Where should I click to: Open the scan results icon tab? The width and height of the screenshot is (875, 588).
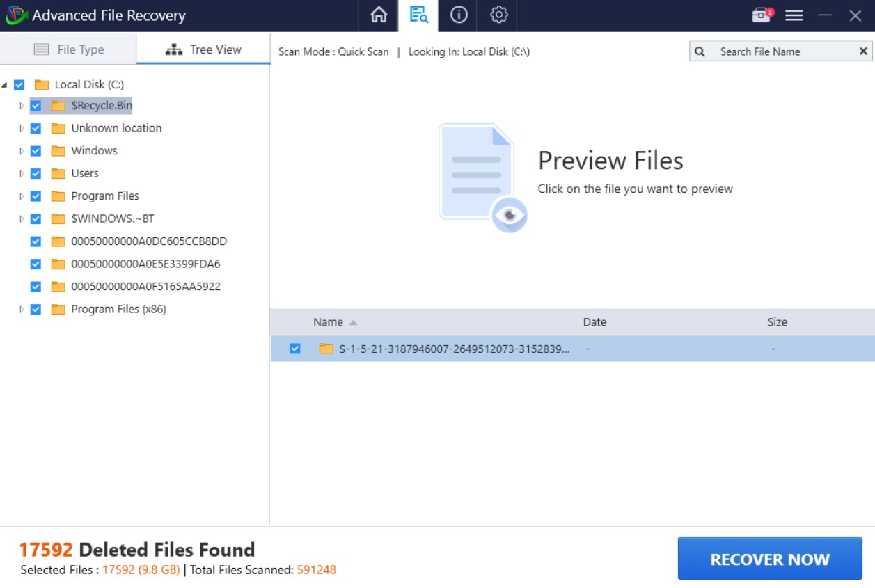click(418, 15)
